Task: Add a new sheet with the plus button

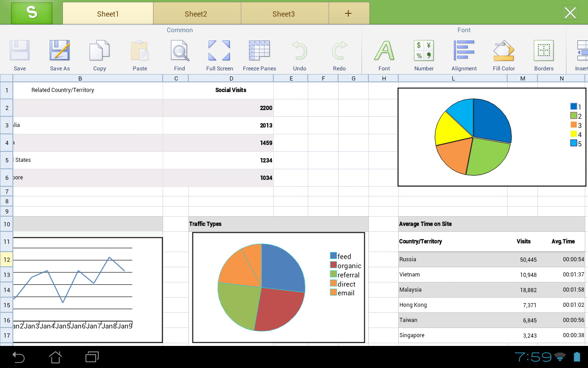Action: pyautogui.click(x=349, y=13)
